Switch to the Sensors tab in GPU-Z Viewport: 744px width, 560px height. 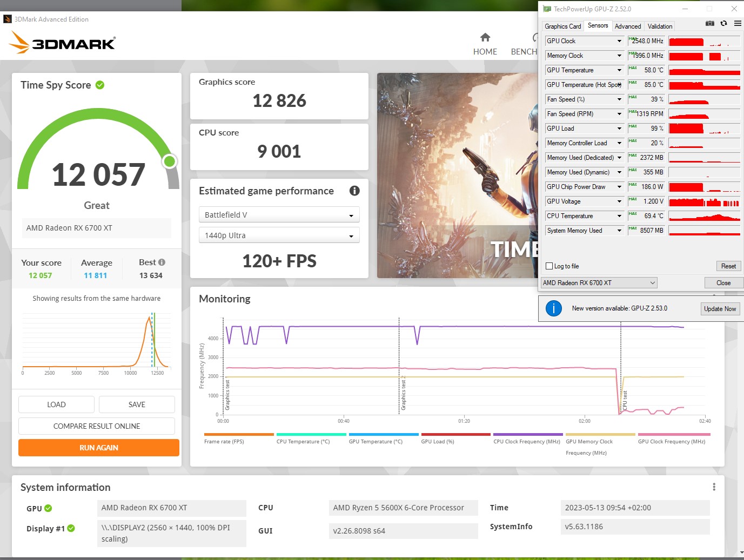[598, 25]
